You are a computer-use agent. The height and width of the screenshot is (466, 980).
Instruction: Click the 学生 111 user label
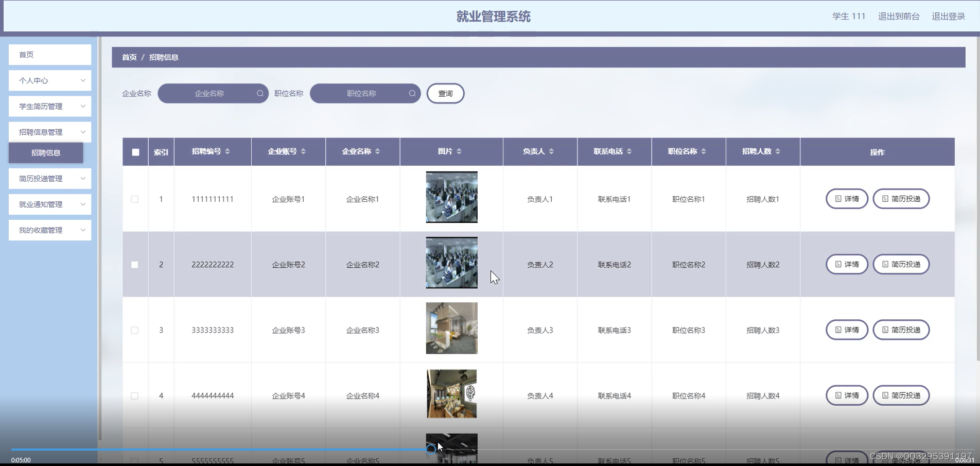point(849,16)
